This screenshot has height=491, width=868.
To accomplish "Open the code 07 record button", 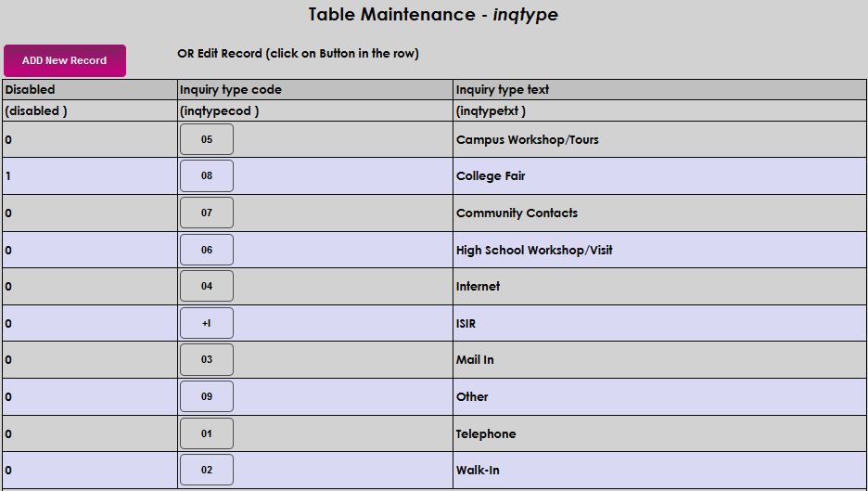I will click(x=207, y=213).
